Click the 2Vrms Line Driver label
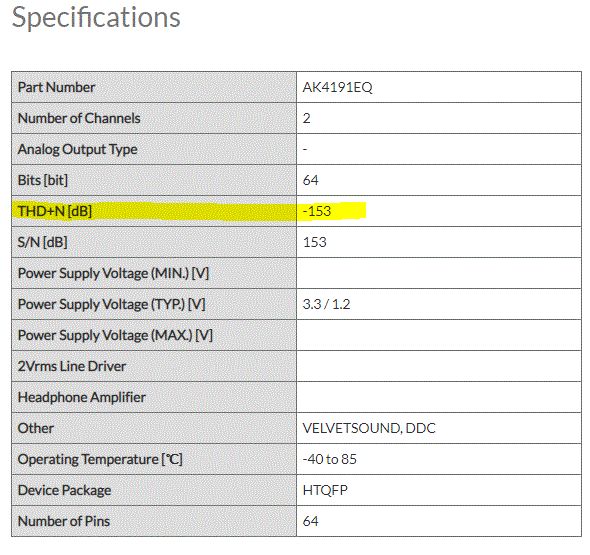 point(72,366)
